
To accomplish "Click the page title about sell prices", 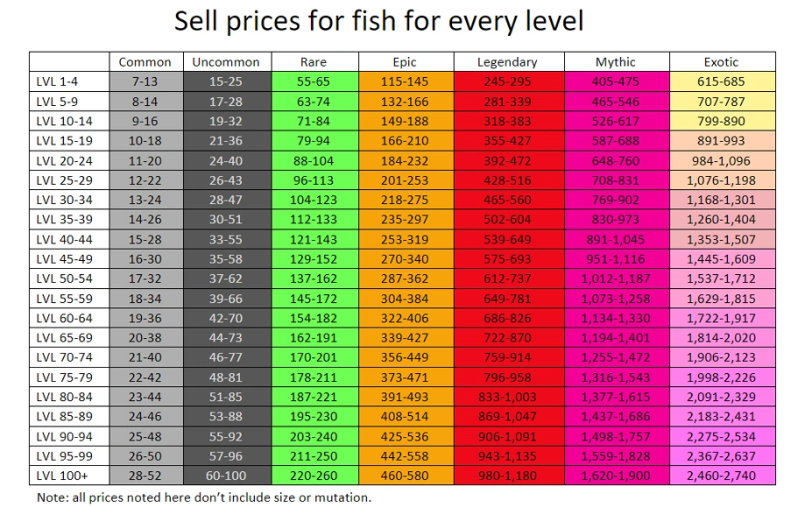I will pos(378,20).
